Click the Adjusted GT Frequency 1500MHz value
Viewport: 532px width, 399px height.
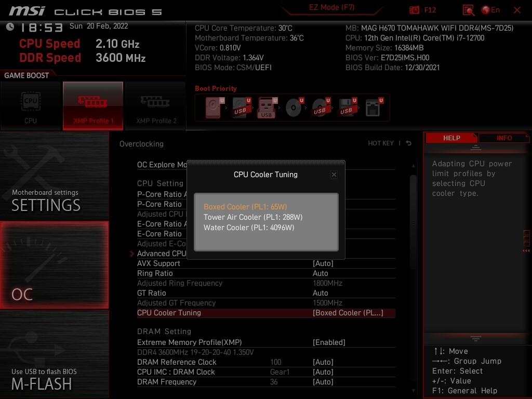coord(327,303)
